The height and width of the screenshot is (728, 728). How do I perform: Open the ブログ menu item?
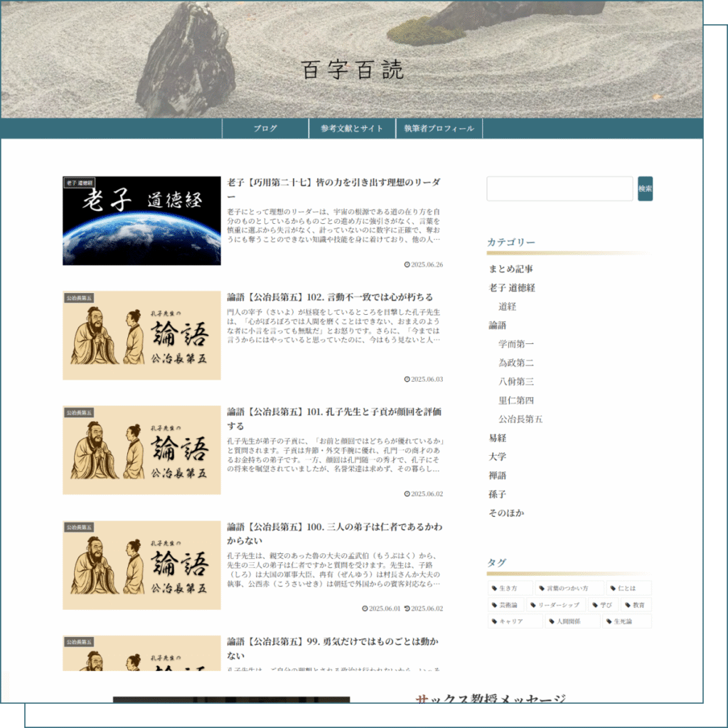[265, 129]
